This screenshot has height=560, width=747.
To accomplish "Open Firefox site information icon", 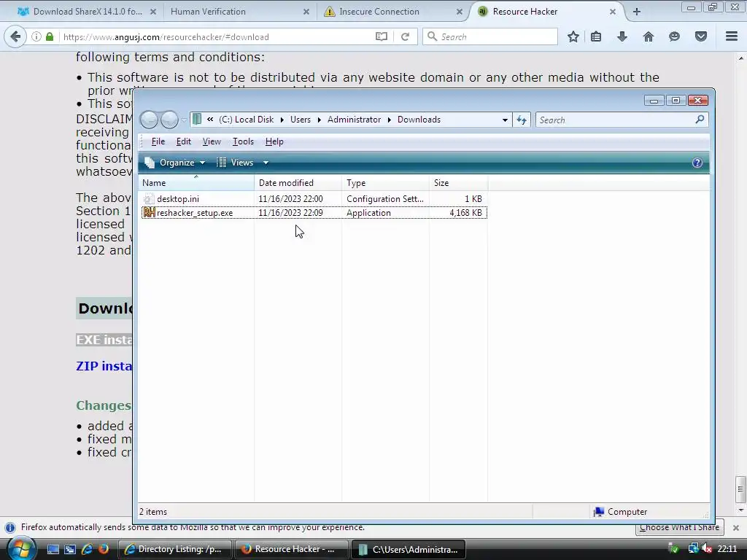I will pos(36,36).
